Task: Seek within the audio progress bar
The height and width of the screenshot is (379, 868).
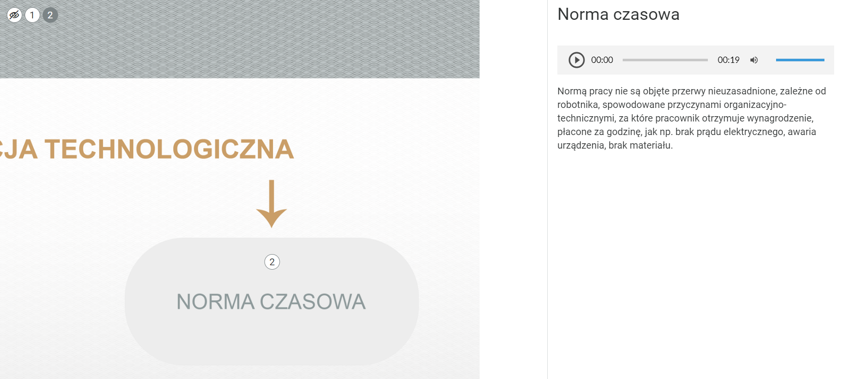Action: click(x=665, y=60)
